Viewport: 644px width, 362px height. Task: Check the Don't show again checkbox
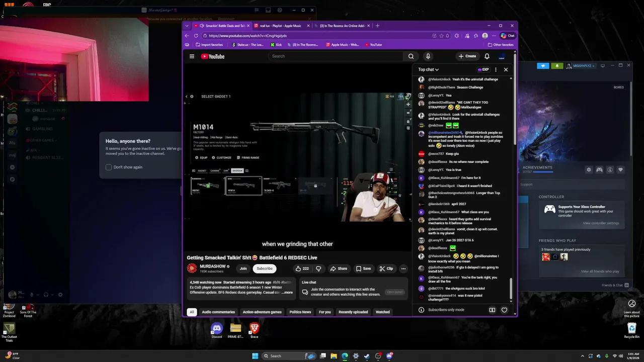pos(109,167)
